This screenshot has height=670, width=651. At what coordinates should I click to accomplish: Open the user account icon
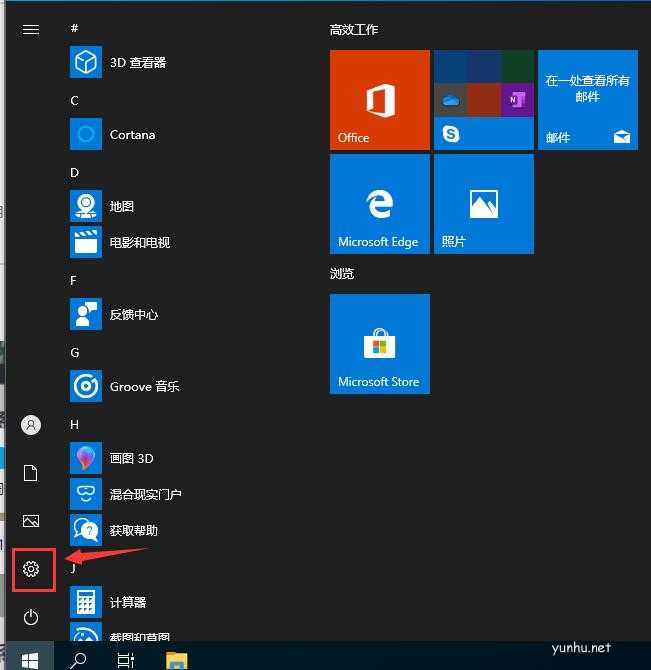click(31, 425)
